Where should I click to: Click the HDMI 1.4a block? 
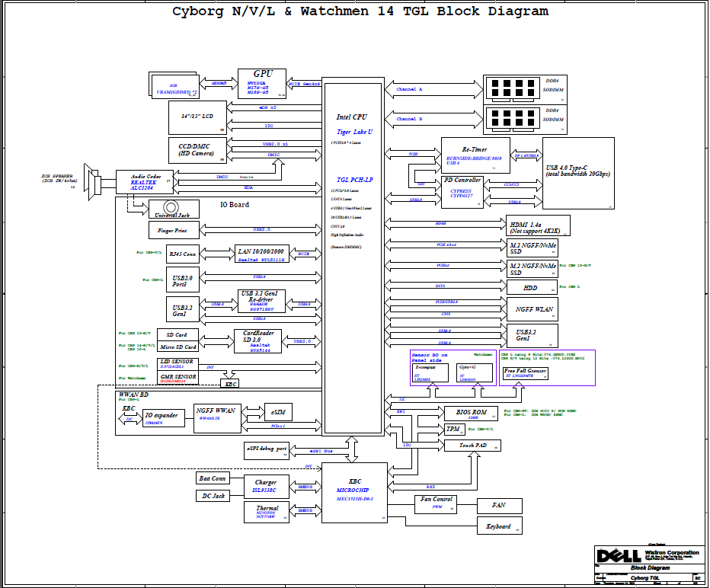[538, 226]
